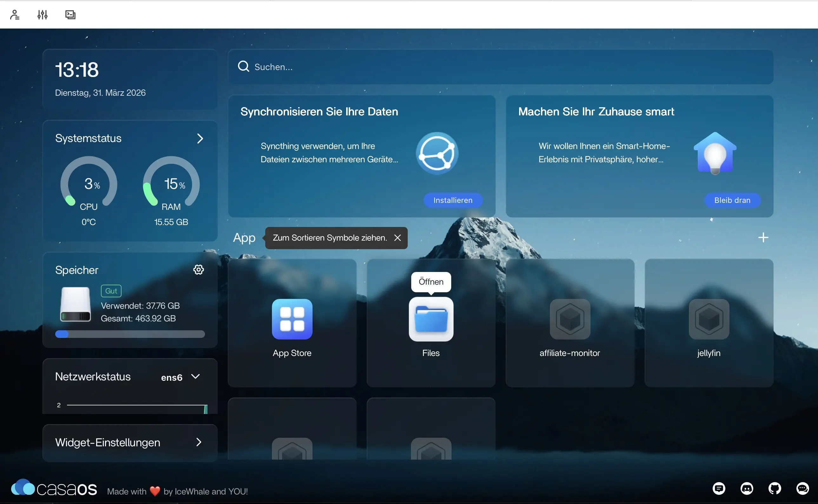Expand the Systemstatus details arrow
The image size is (818, 504).
tap(200, 139)
